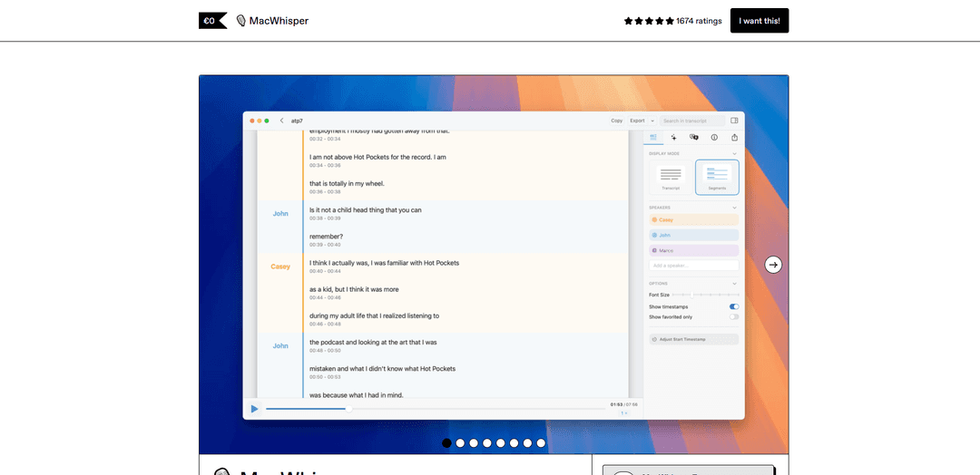The height and width of the screenshot is (475, 980).
Task: Open the AI sparkle tab icon
Action: click(673, 137)
